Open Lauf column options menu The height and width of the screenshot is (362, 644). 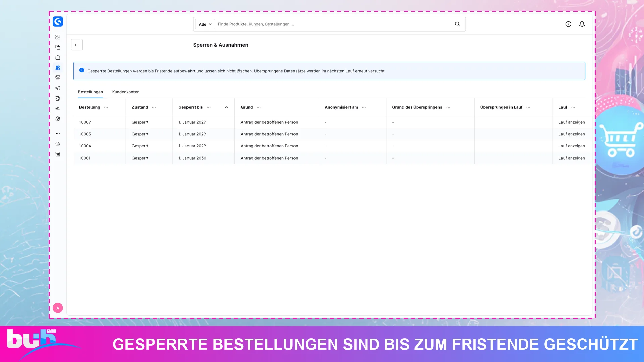pos(573,107)
